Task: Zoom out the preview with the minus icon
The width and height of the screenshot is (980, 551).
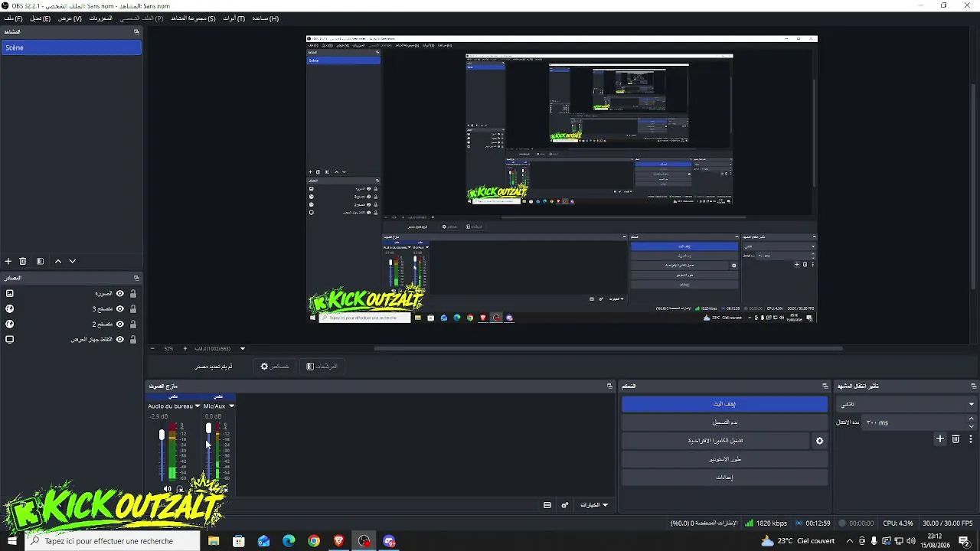Action: pos(152,349)
